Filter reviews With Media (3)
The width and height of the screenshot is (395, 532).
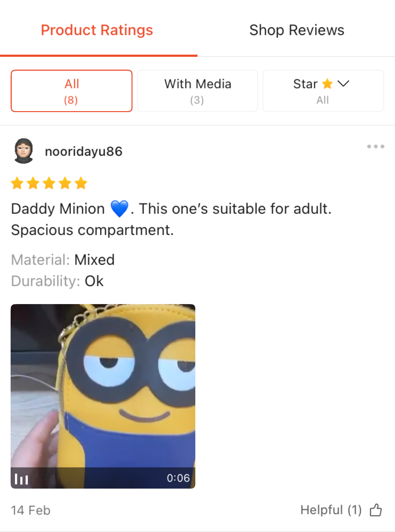coord(197,91)
